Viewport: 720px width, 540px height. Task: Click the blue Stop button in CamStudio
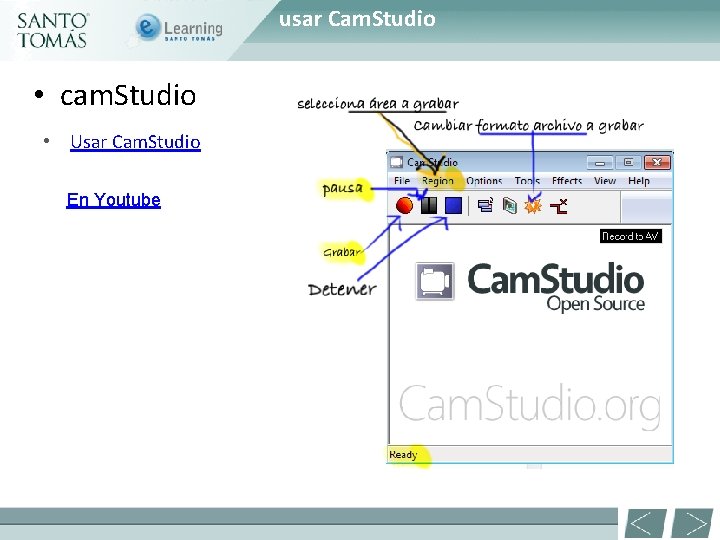tap(453, 205)
